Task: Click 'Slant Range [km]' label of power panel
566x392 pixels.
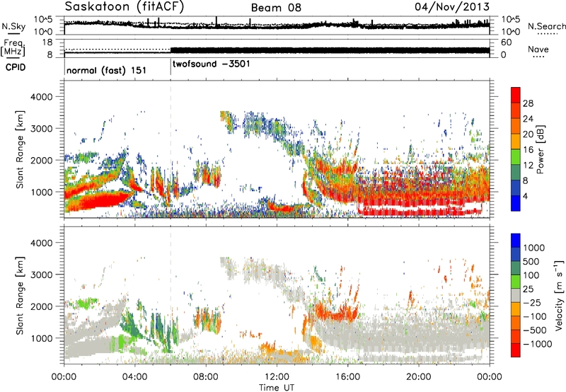Action: tap(20, 149)
